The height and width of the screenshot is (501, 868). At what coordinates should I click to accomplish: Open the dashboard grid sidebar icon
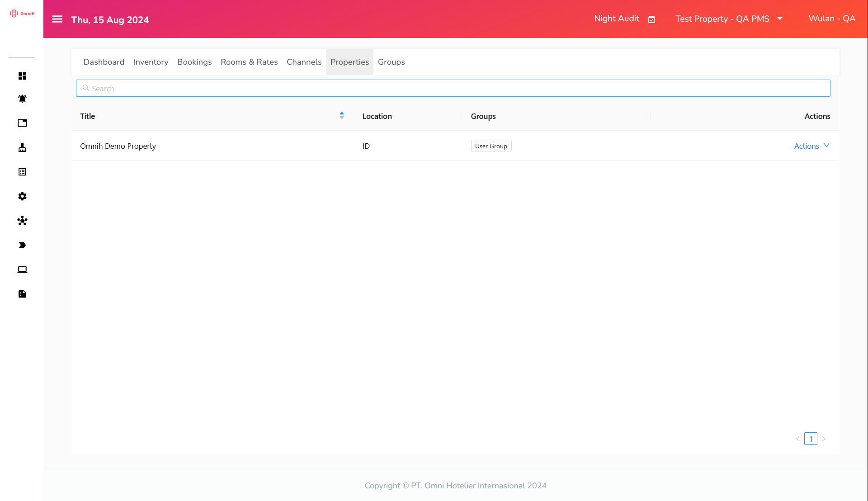coord(22,76)
